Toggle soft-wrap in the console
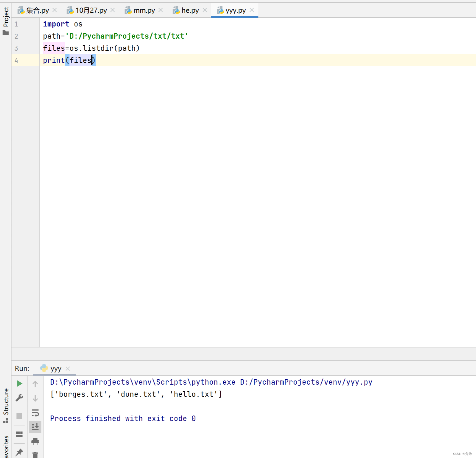 coord(35,413)
